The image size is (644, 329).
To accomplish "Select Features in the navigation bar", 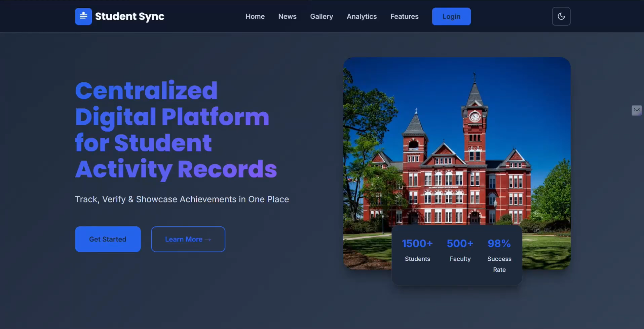I will (404, 16).
